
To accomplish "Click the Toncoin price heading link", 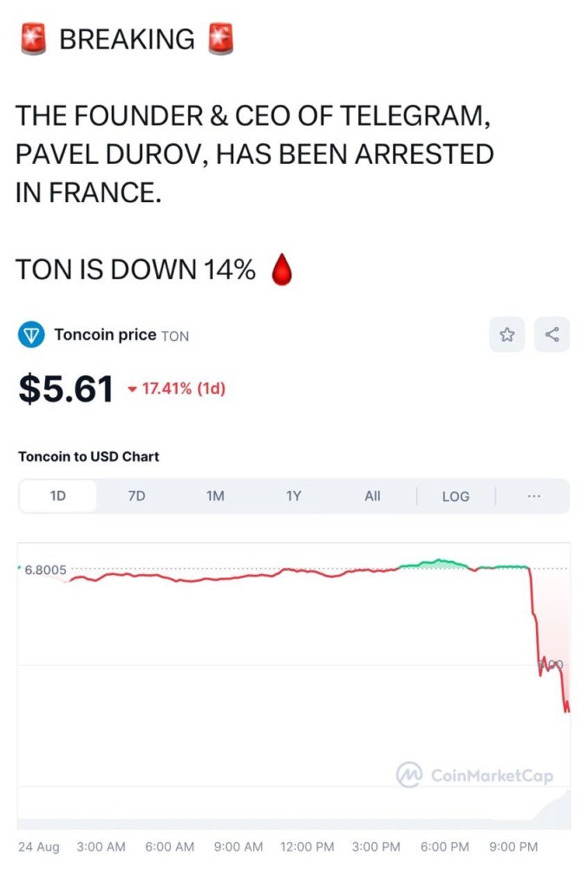I will 107,334.
